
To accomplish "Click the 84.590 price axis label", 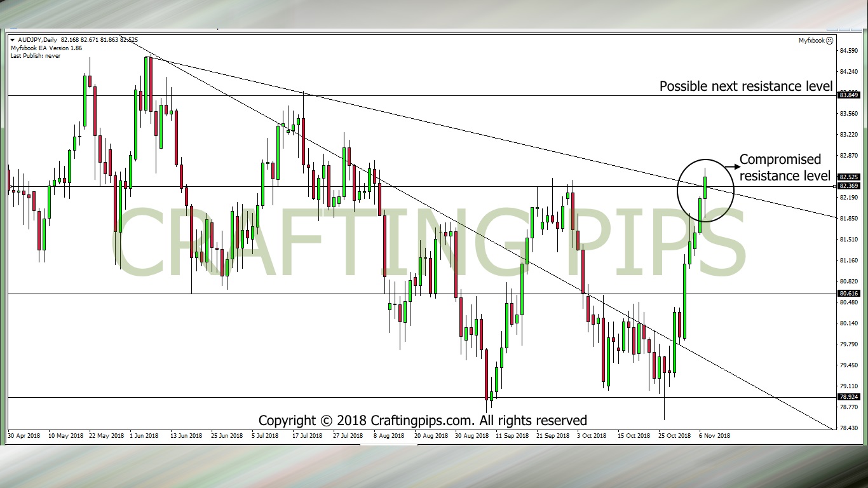I will 849,51.
